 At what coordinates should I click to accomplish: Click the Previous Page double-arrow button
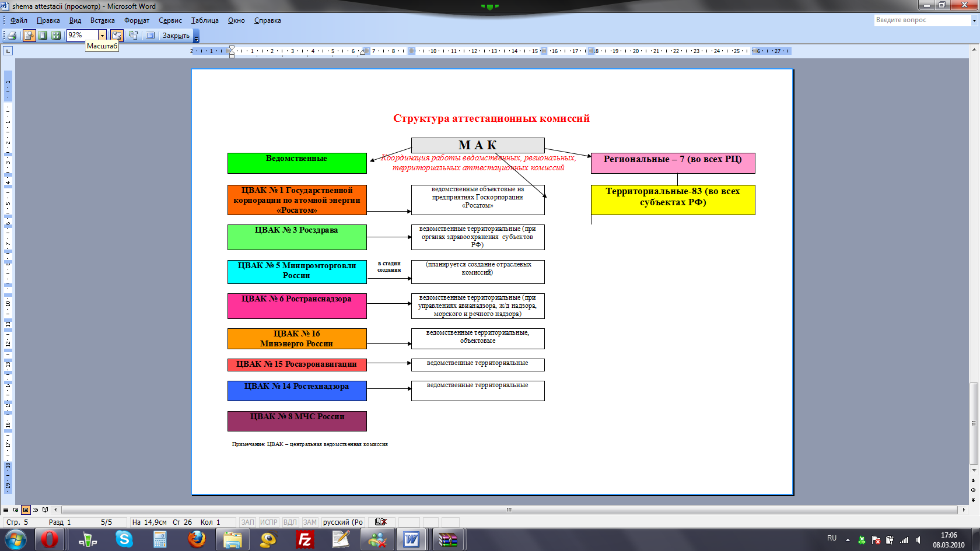[x=974, y=480]
